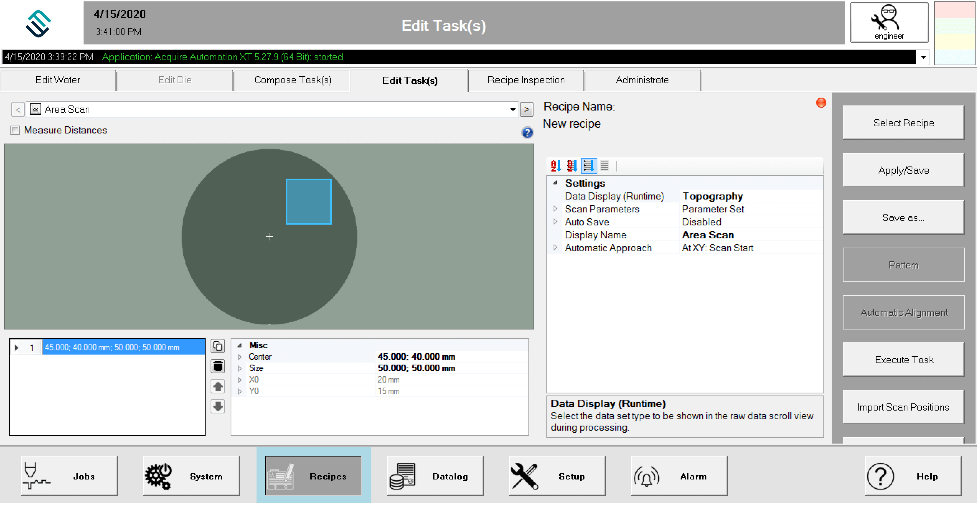Switch to Recipe Inspection tab

526,80
